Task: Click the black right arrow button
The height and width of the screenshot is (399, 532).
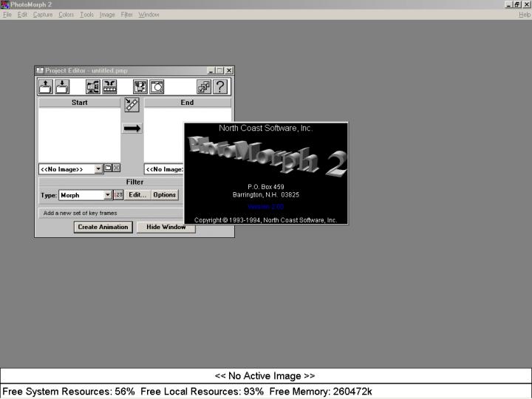Action: point(132,129)
